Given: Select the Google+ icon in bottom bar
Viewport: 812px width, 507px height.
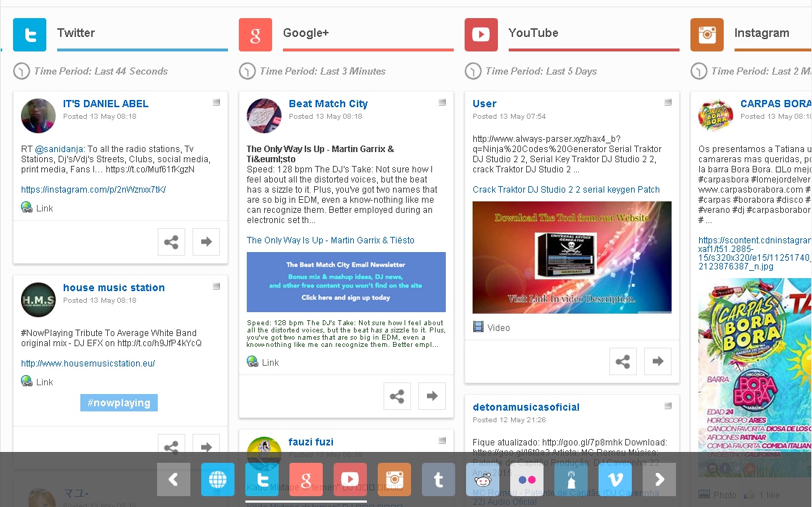Looking at the screenshot, I should point(306,479).
